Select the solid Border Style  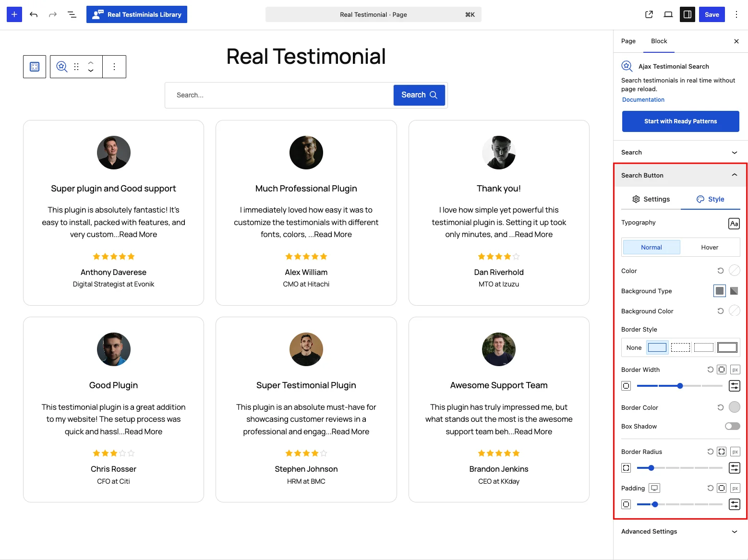point(657,347)
